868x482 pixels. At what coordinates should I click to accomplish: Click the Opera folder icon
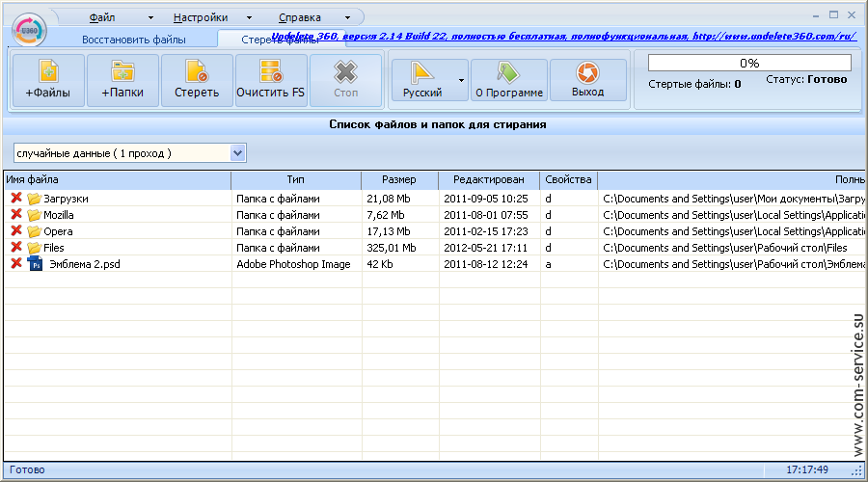35,231
